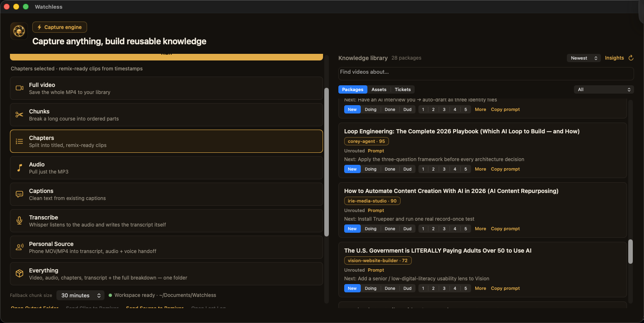Click the Find videos about search field
The width and height of the screenshot is (644, 323).
pos(486,73)
